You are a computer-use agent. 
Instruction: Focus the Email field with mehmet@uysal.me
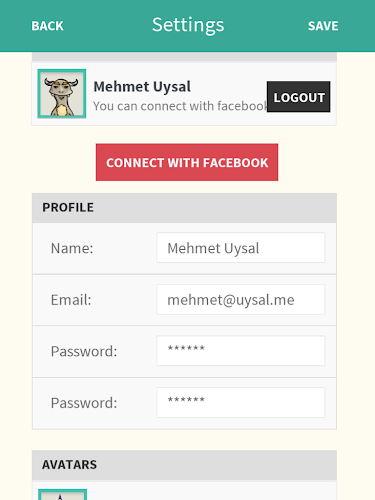click(241, 299)
